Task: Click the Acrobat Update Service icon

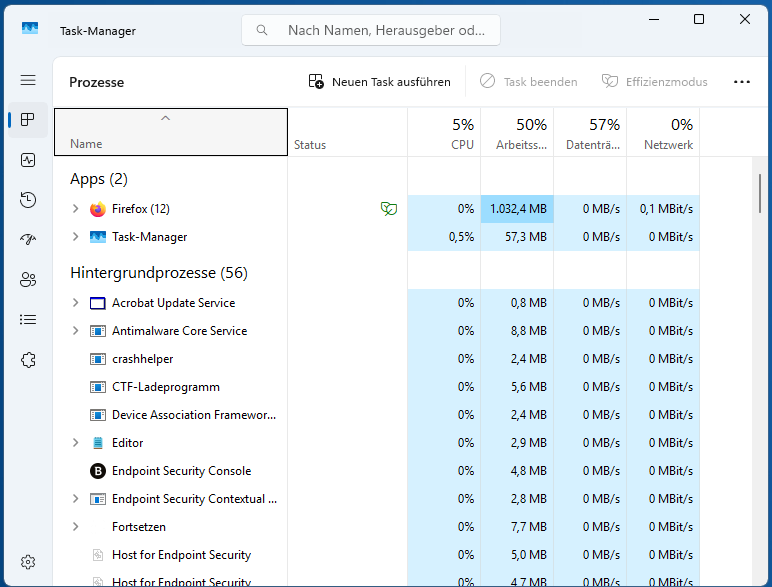Action: coord(98,303)
